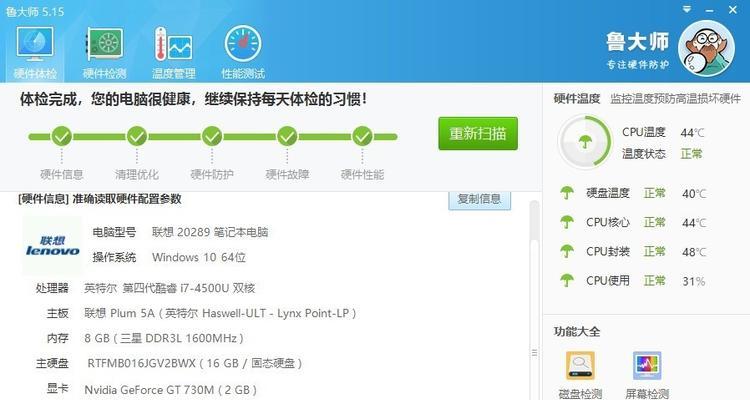Select the GeForce GT 730M graphics text
This screenshot has width=750, height=400.
(171, 390)
